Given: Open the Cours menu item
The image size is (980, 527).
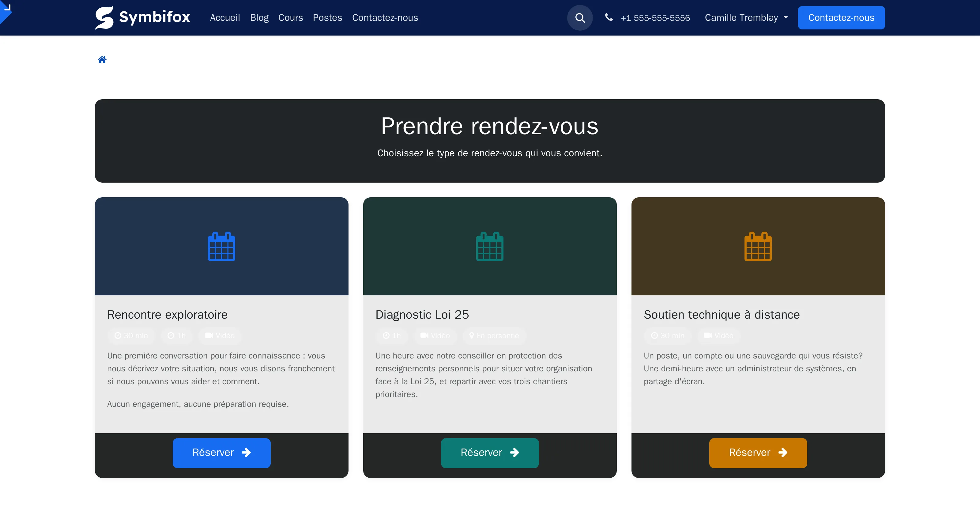Looking at the screenshot, I should coord(291,17).
